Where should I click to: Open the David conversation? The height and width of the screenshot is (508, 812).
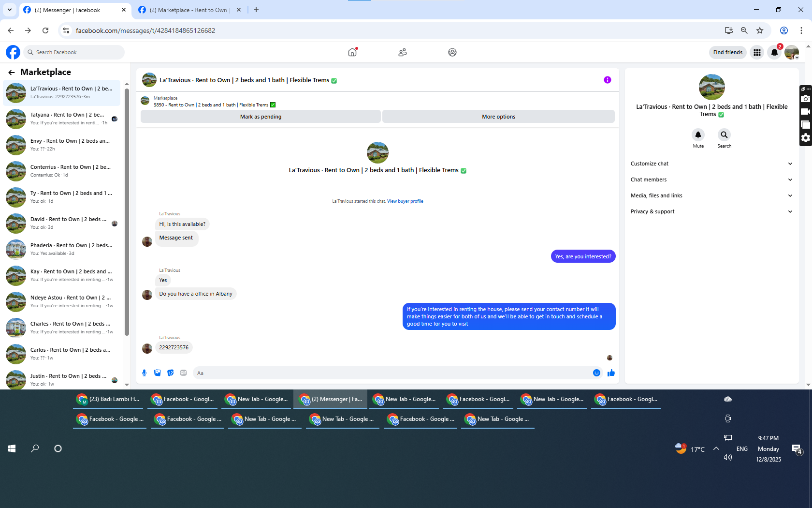tap(62, 223)
